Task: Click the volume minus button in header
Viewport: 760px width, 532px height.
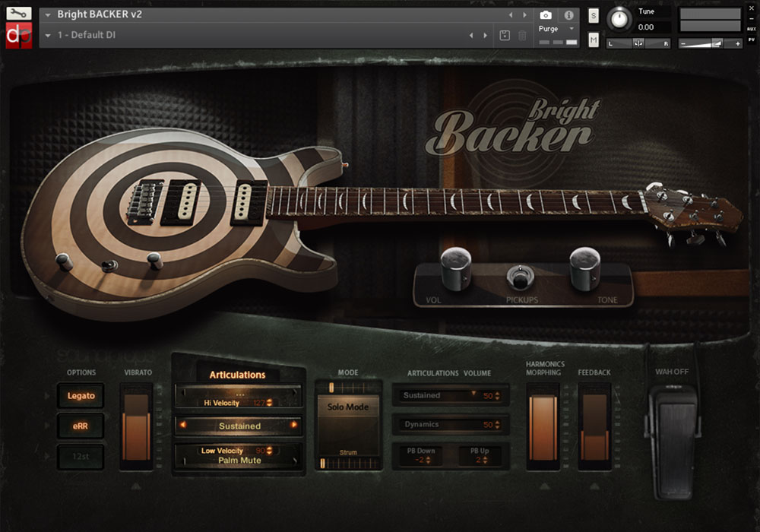Action: 683,43
